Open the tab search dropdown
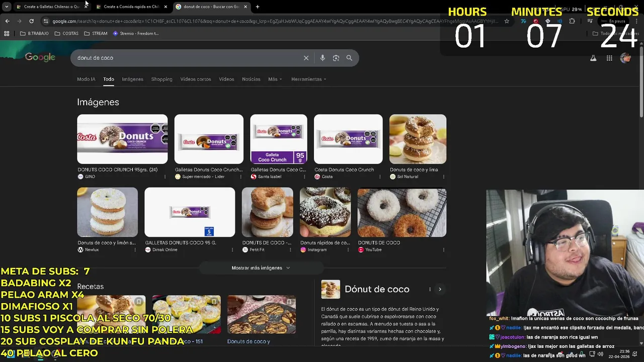644x362 pixels. click(7, 7)
